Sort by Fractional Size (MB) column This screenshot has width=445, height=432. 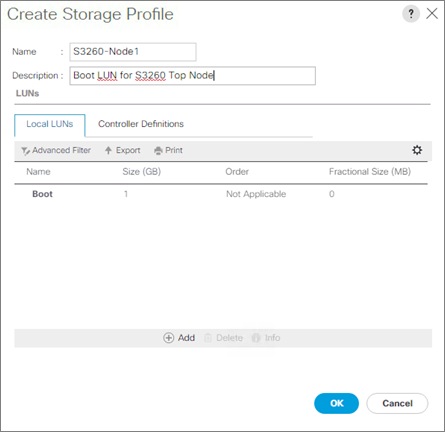(x=370, y=172)
